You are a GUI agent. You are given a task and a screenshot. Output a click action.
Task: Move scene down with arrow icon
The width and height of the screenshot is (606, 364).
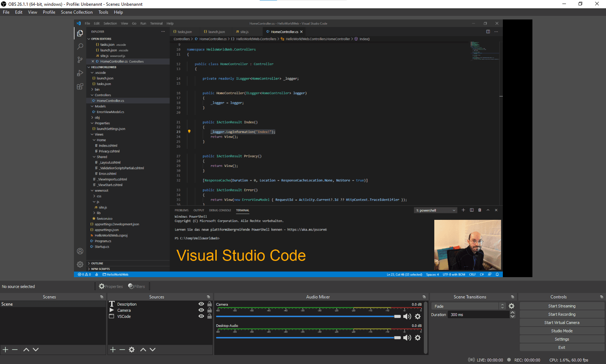[36, 350]
